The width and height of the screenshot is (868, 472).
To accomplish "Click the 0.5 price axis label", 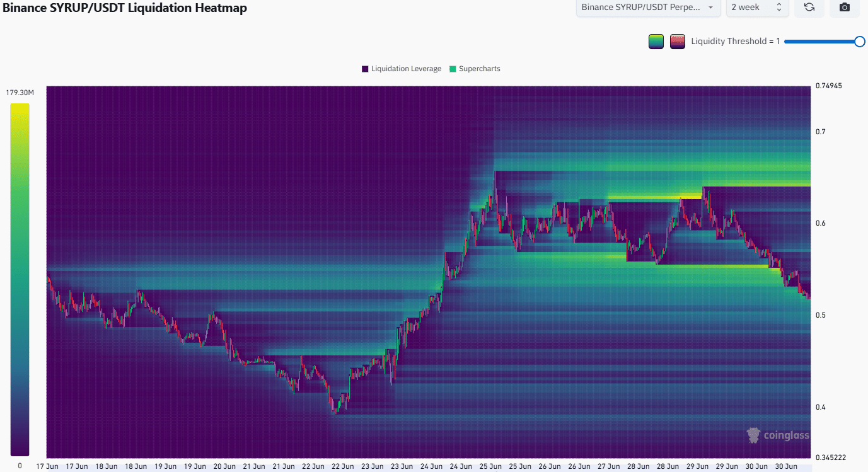I will tap(820, 315).
